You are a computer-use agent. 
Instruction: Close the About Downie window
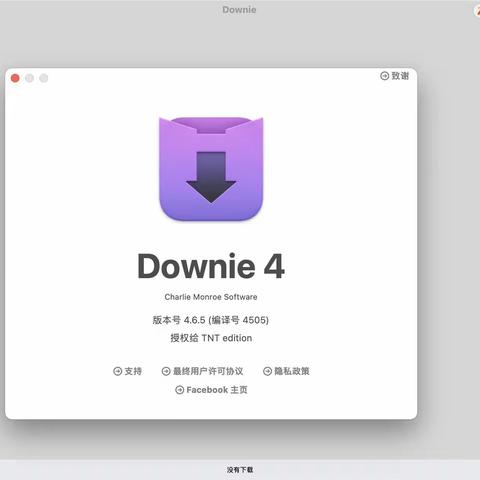[15, 78]
